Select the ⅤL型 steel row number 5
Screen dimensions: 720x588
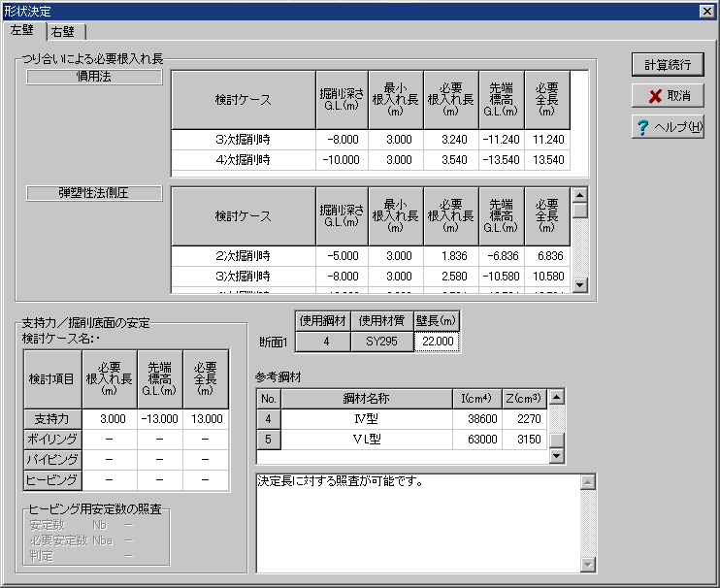pos(269,439)
